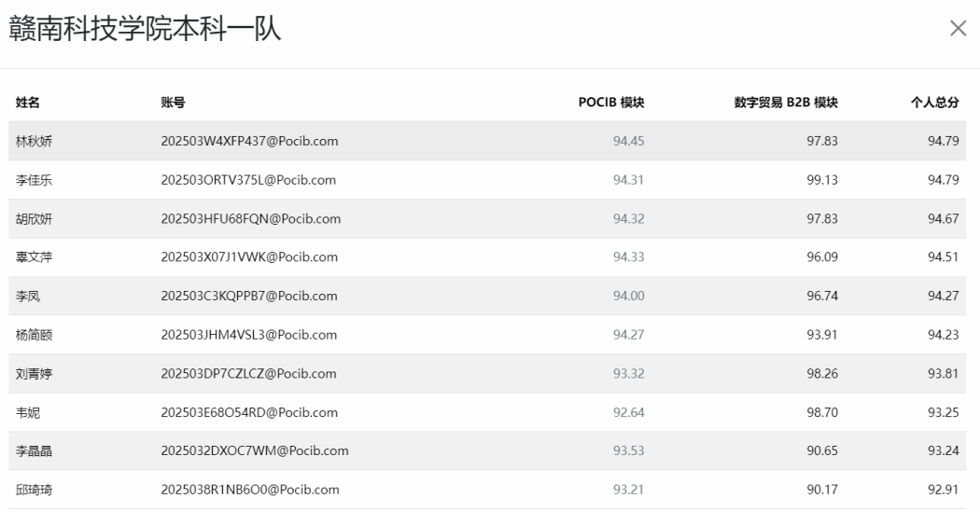Viewport: 980px width, 512px height.
Task: Click account 2025032DXOC7WM@Pocib.com
Action: [255, 451]
